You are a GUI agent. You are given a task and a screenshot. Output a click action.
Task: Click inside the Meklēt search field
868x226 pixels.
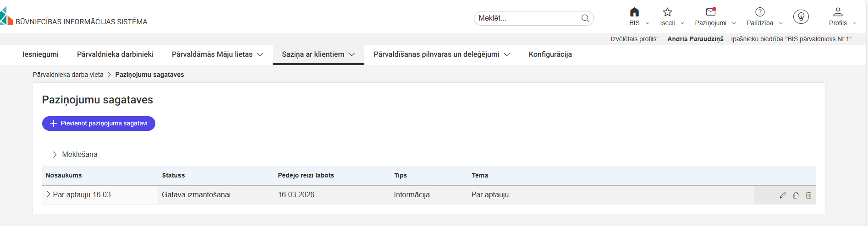(527, 18)
